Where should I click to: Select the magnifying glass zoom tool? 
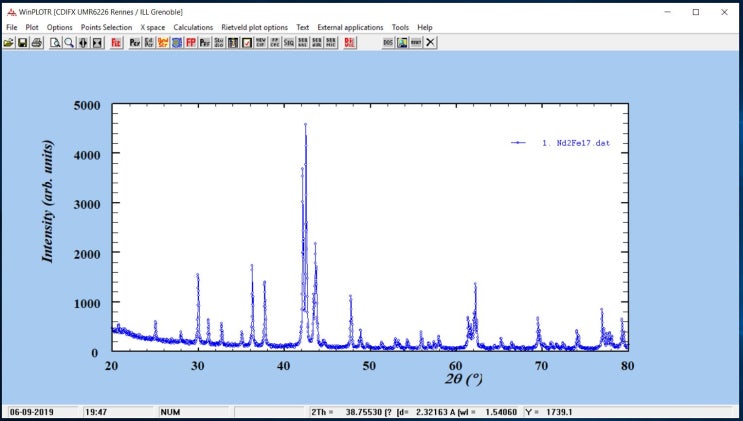click(69, 43)
